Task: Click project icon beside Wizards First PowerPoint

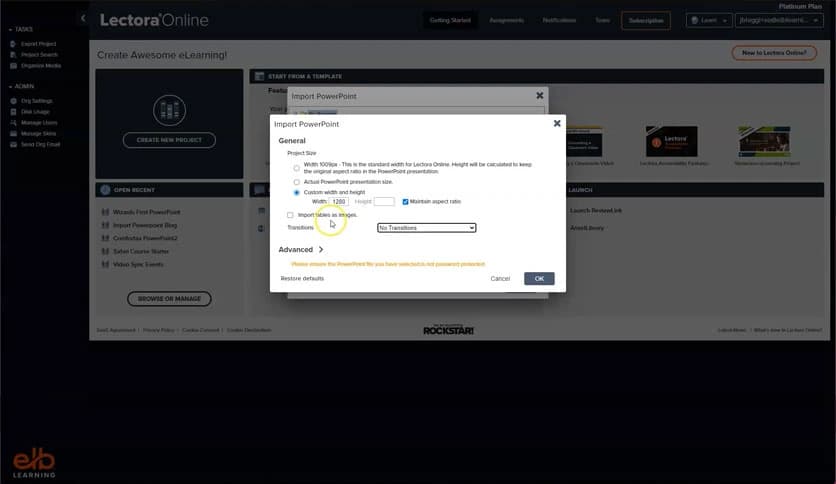Action: pos(105,212)
